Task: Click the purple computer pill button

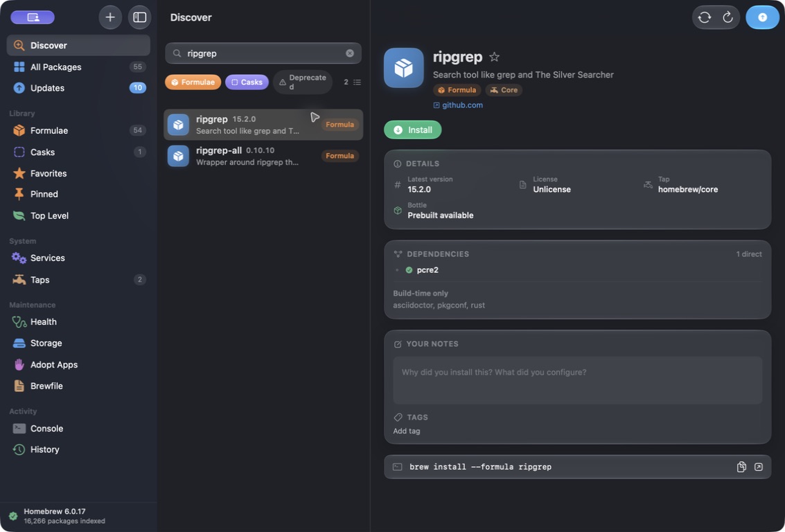Action: 33,17
